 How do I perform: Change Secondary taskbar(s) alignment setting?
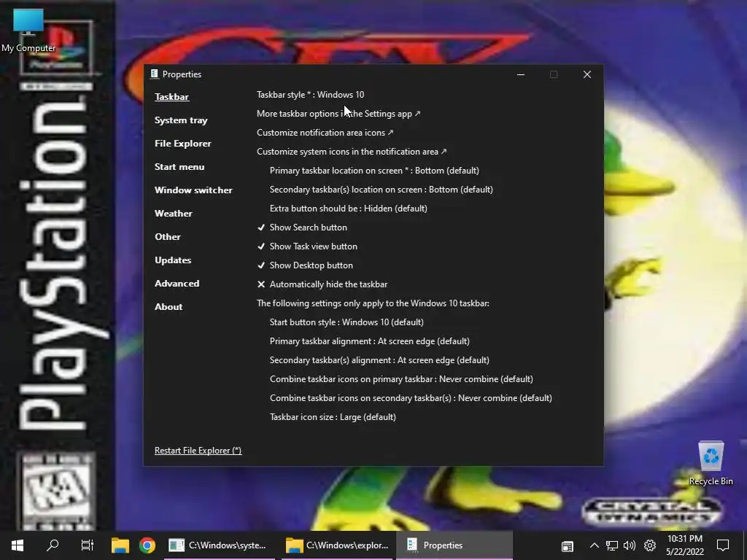pos(379,360)
